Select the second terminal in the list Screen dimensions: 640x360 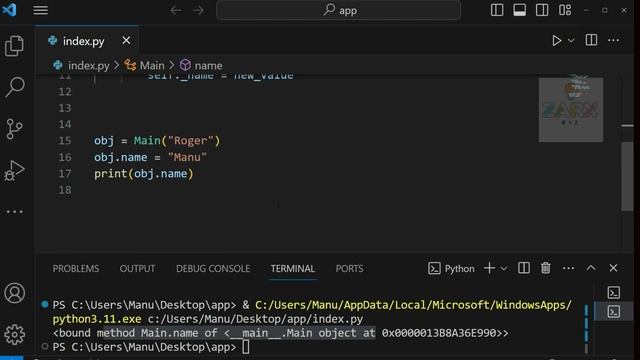(x=613, y=311)
